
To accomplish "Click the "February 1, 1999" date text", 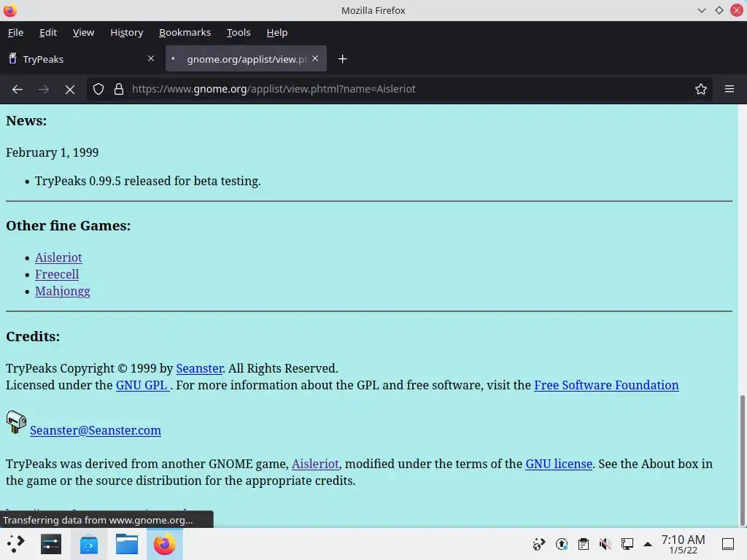I will click(53, 153).
